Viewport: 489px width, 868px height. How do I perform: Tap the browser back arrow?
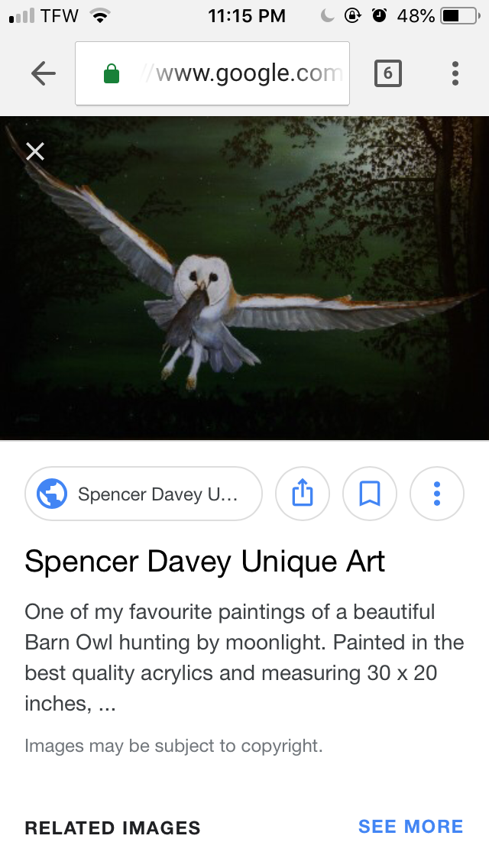44,73
